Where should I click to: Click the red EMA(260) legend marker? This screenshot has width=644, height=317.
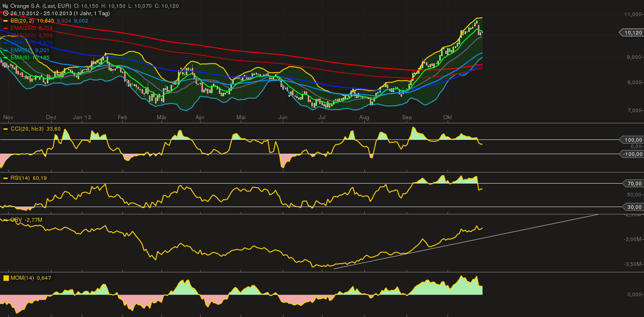6,28
